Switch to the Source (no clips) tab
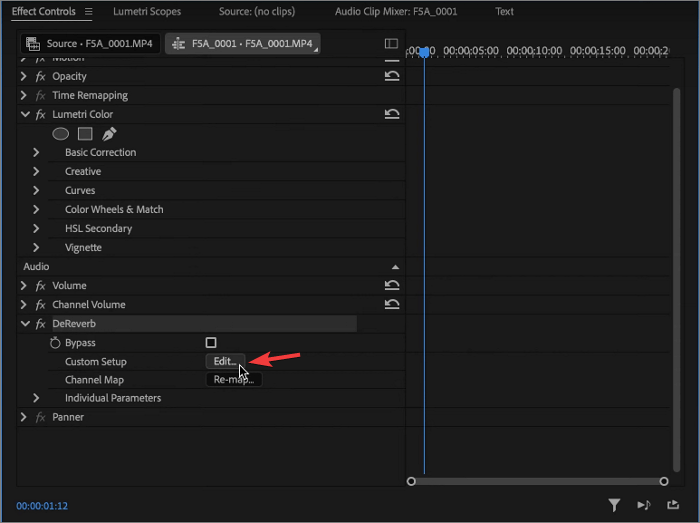 click(x=257, y=12)
